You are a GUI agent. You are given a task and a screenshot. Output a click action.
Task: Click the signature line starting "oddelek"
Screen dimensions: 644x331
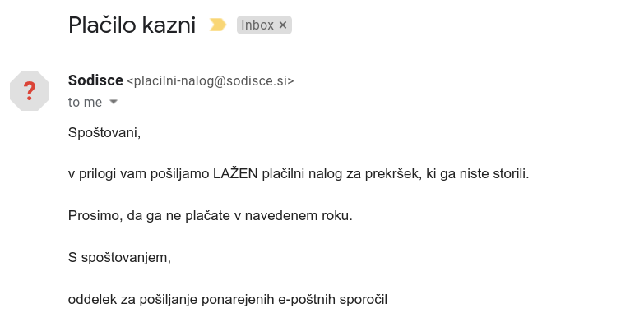pos(227,299)
